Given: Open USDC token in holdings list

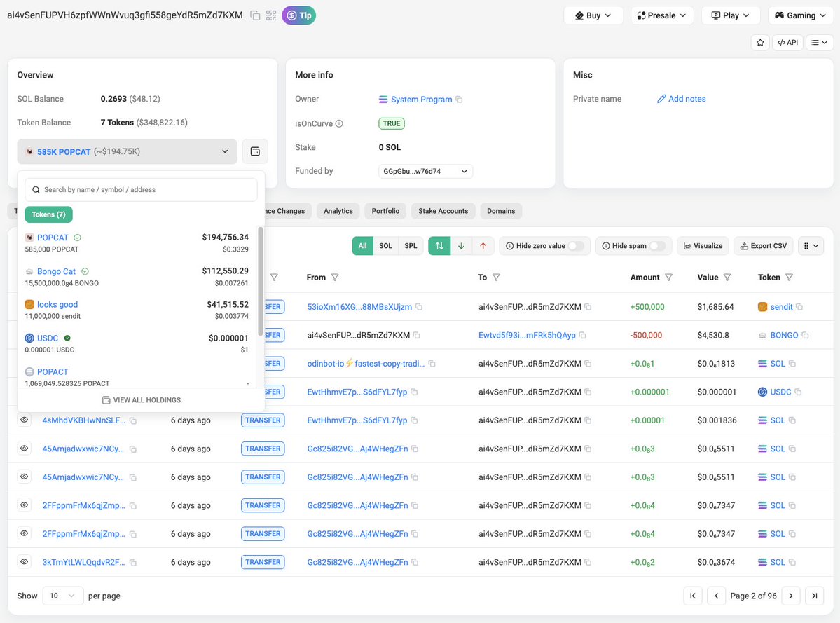Looking at the screenshot, I should (48, 338).
